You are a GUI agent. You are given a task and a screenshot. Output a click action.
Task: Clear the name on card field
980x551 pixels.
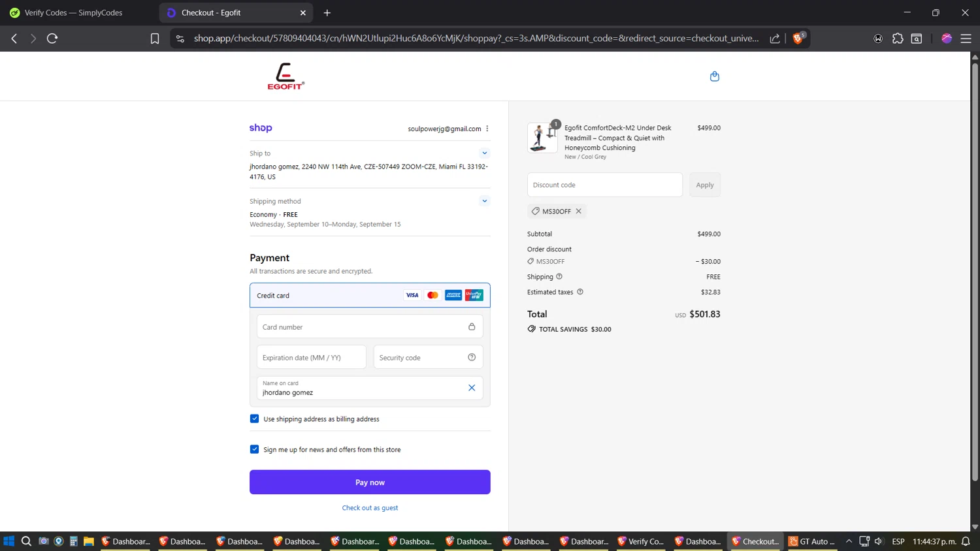click(472, 388)
